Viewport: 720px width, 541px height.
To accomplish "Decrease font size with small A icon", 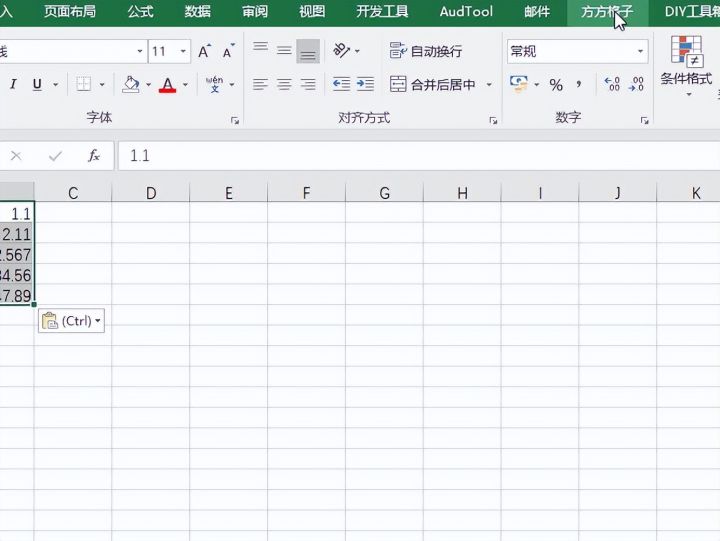I will pyautogui.click(x=229, y=51).
